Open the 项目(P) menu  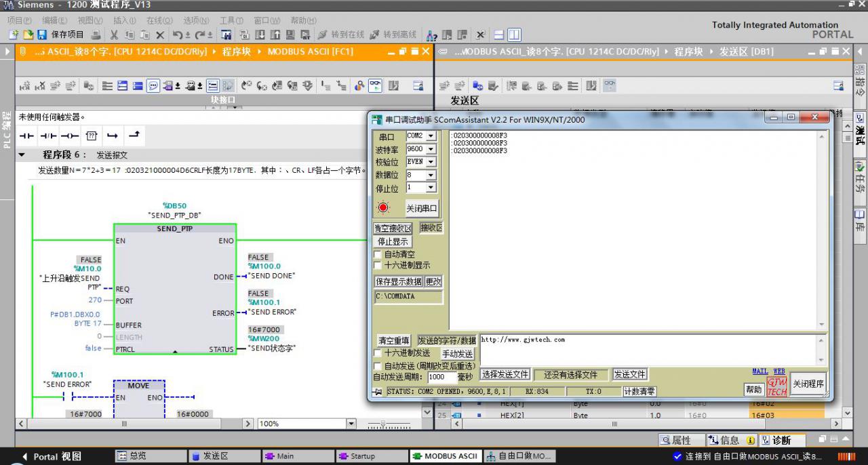tap(20, 20)
